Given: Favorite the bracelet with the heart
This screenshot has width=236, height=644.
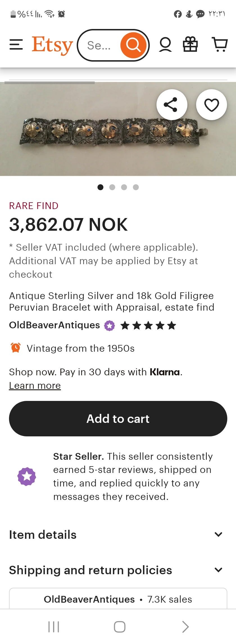Looking at the screenshot, I should pos(211,105).
